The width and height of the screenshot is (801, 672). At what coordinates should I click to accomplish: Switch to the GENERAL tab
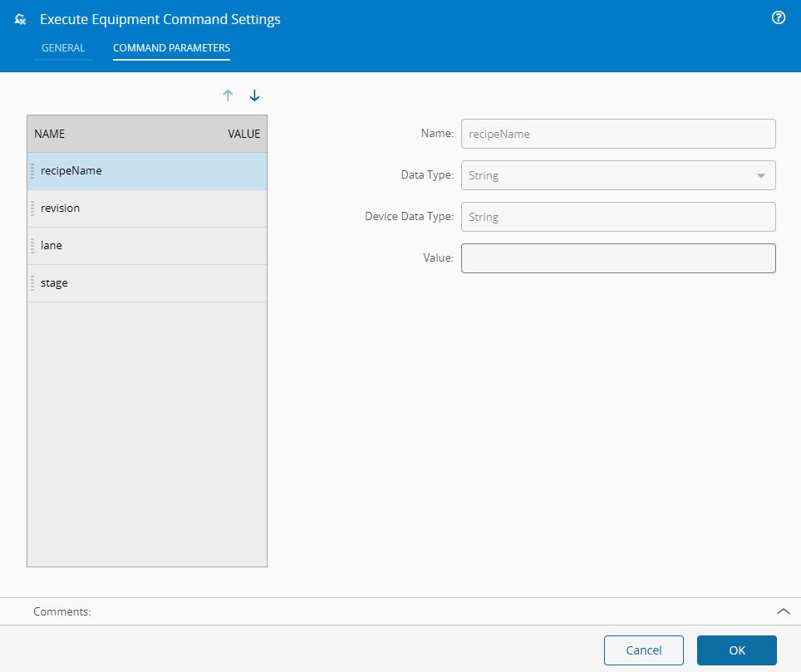coord(63,48)
